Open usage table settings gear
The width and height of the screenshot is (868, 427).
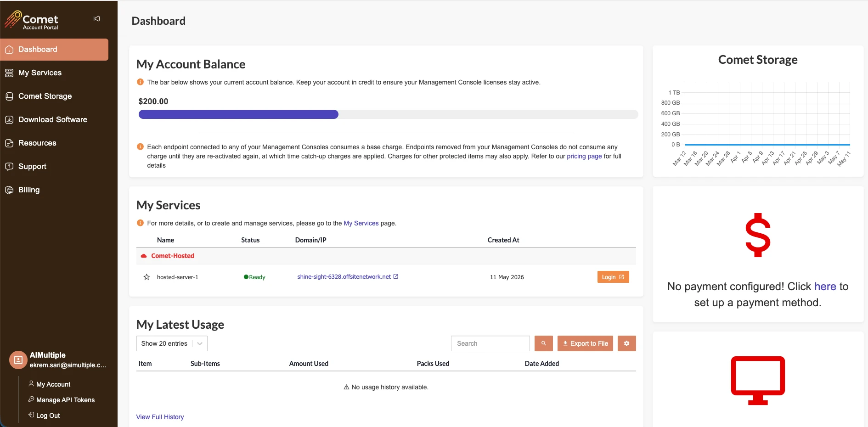pyautogui.click(x=627, y=343)
